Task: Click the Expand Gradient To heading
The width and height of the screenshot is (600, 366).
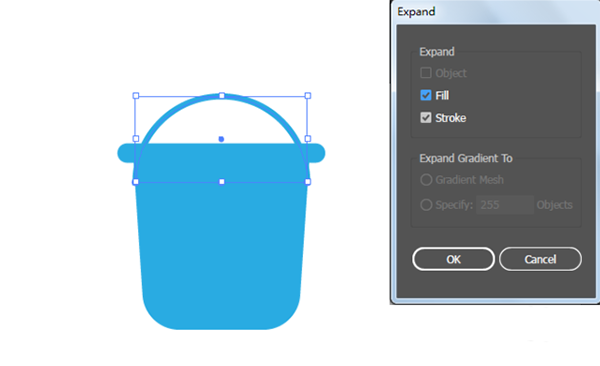Action: coord(466,158)
